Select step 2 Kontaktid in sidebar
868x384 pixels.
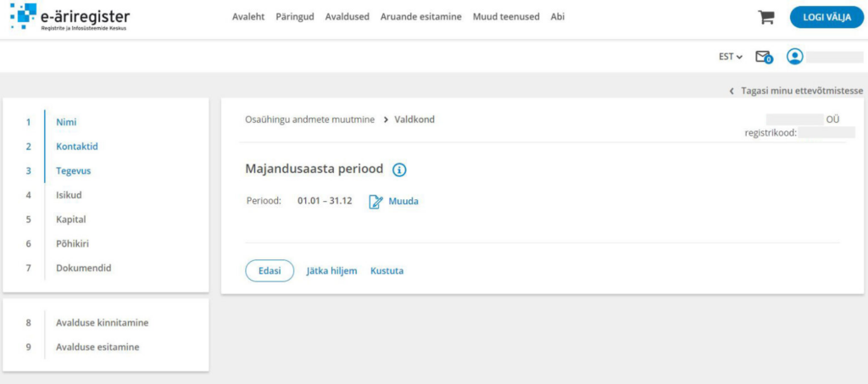tap(77, 147)
